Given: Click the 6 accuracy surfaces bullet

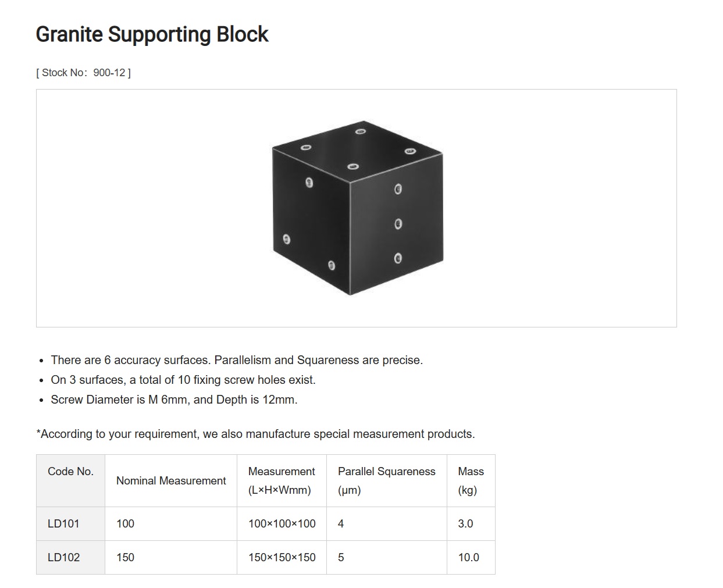Looking at the screenshot, I should tap(237, 360).
